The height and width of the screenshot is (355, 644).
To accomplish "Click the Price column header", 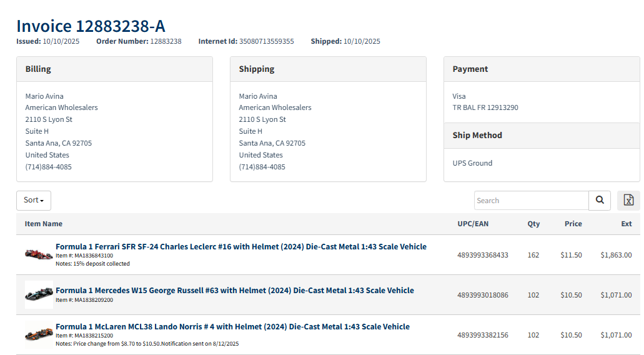I will pyautogui.click(x=573, y=224).
